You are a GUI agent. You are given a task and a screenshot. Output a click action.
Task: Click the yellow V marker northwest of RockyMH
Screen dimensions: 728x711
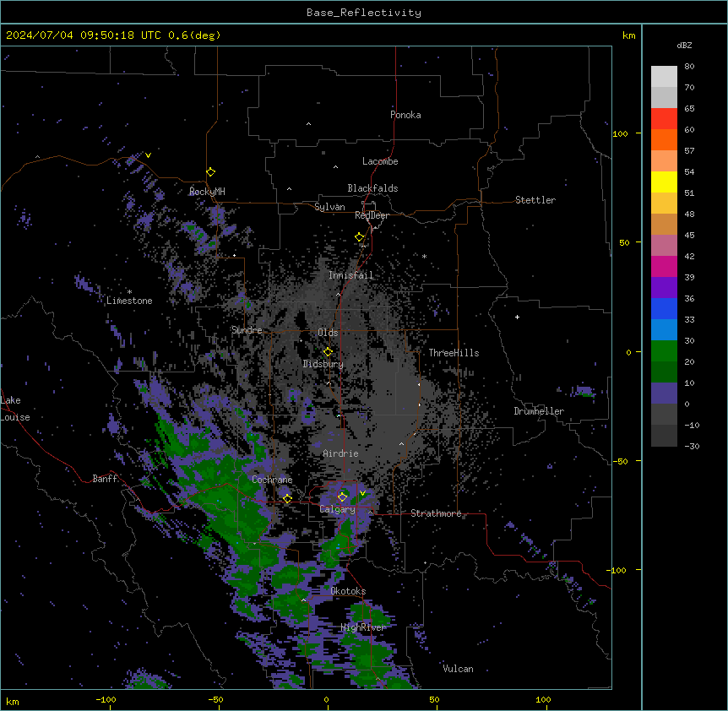[x=148, y=155]
